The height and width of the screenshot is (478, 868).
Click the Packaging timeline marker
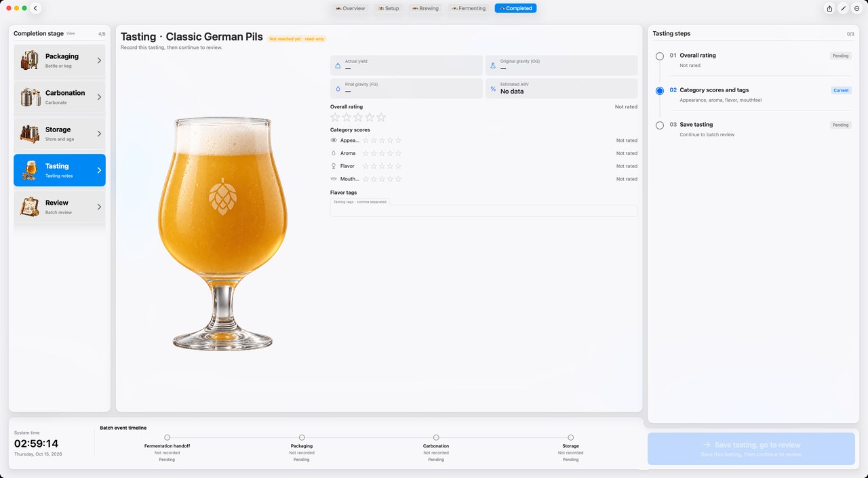point(302,437)
